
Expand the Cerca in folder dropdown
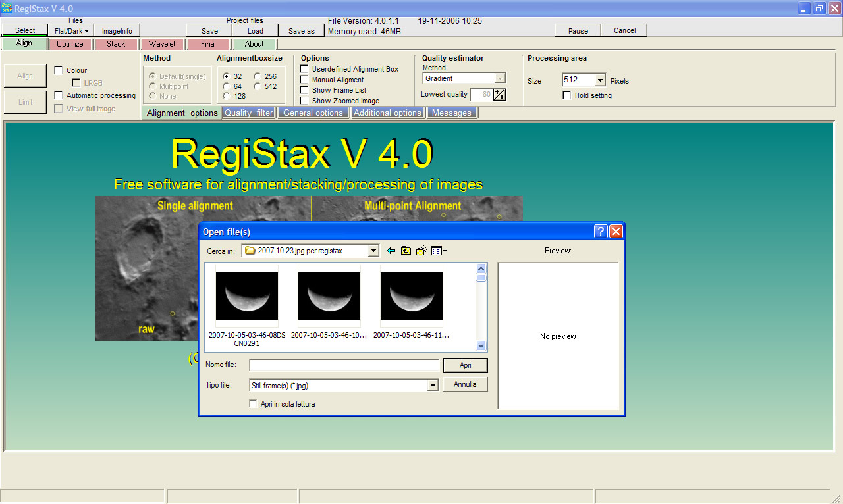point(374,251)
